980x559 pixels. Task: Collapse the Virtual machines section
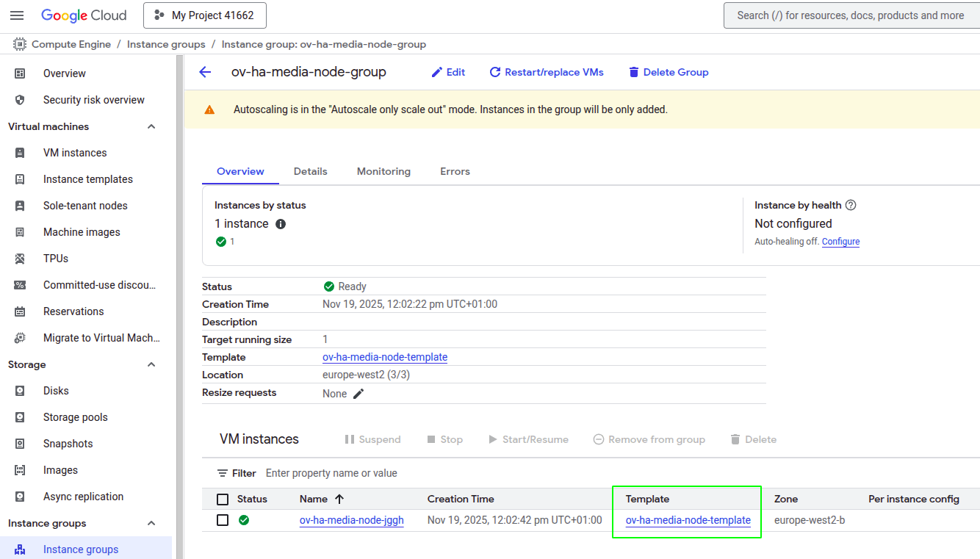click(151, 126)
